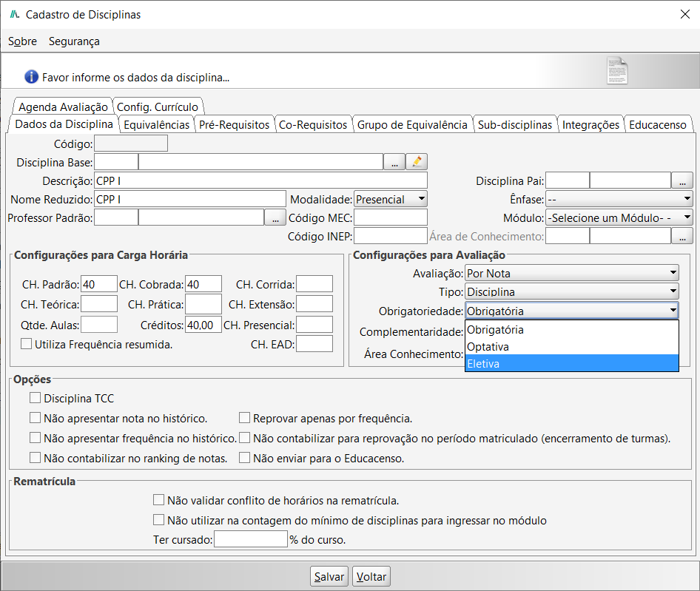Open the Segurança menu
The image size is (700, 591).
coord(74,41)
